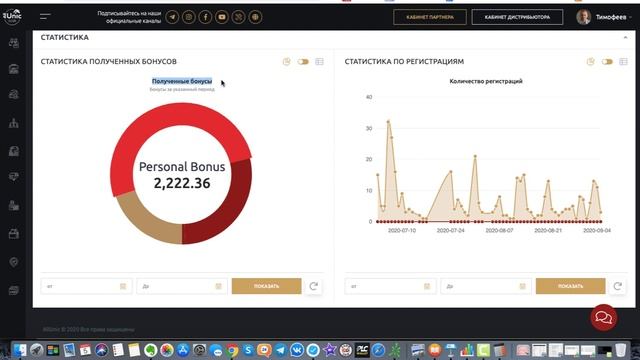Reset the registration statistics date filter
640x360 pixels.
tap(618, 286)
